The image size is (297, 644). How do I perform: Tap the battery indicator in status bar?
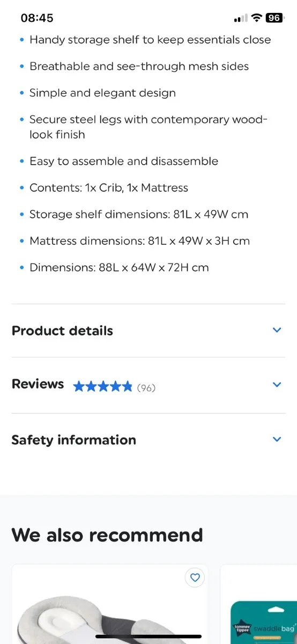pyautogui.click(x=274, y=18)
